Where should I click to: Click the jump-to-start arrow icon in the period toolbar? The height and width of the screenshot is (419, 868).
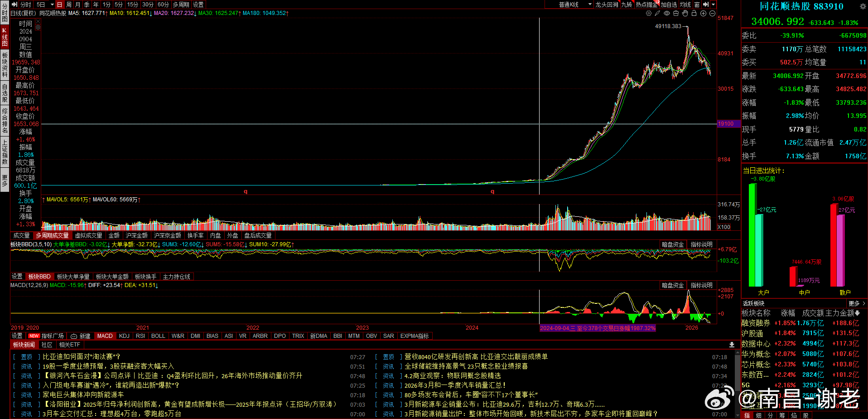tap(14, 5)
